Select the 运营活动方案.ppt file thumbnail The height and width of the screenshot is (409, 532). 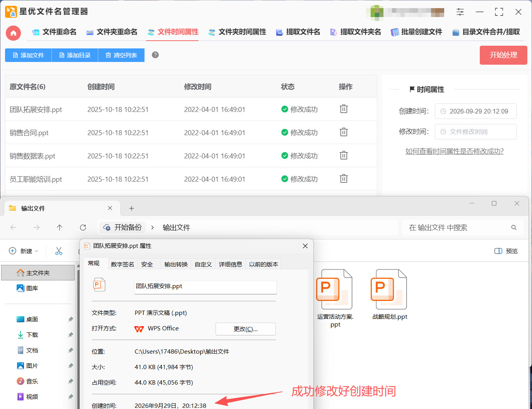pos(335,299)
